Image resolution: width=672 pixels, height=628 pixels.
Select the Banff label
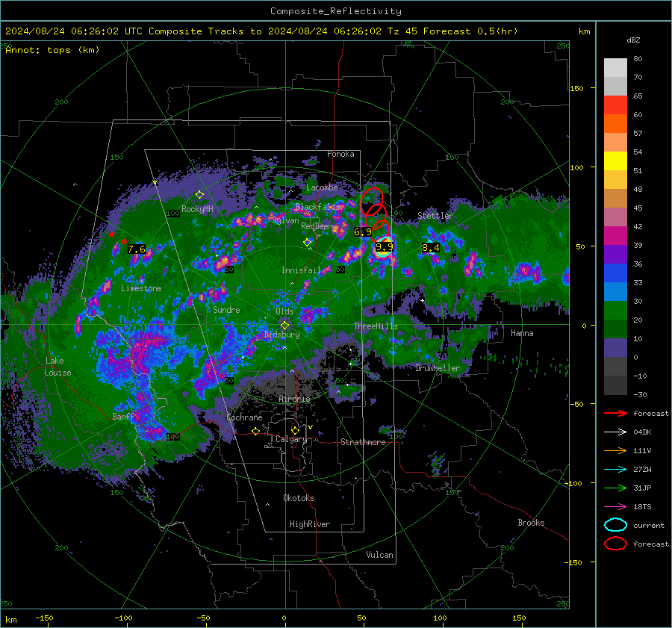click(123, 416)
